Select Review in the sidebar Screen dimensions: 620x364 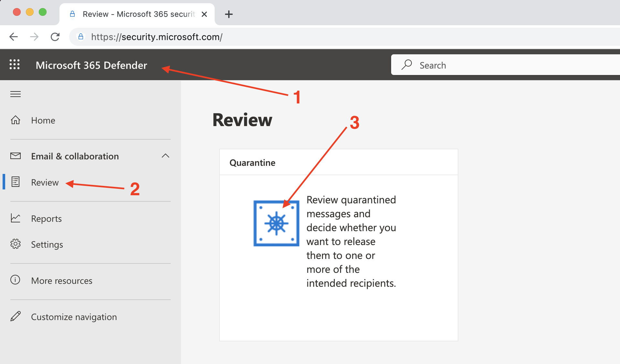(45, 182)
